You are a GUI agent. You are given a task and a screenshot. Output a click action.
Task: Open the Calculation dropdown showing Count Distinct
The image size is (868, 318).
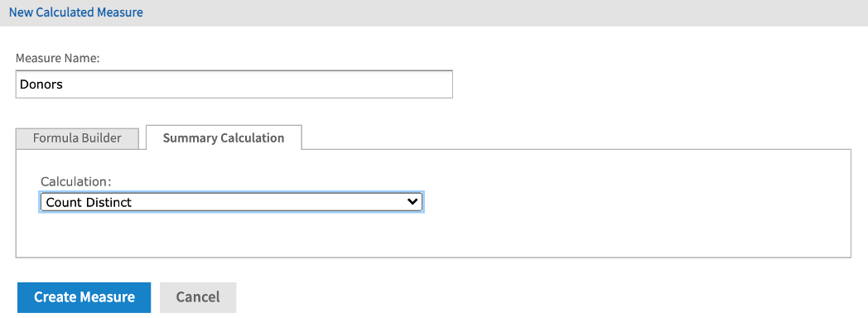coord(231,202)
